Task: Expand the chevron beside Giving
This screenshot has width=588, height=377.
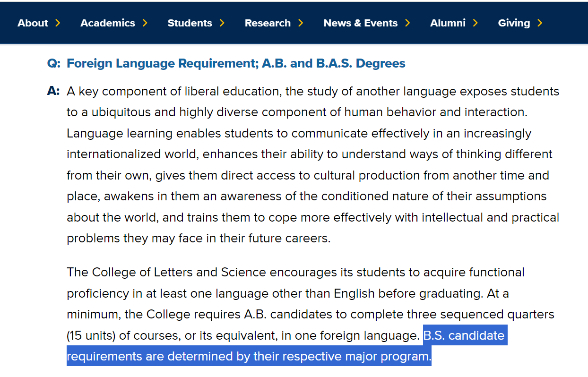Action: click(540, 23)
